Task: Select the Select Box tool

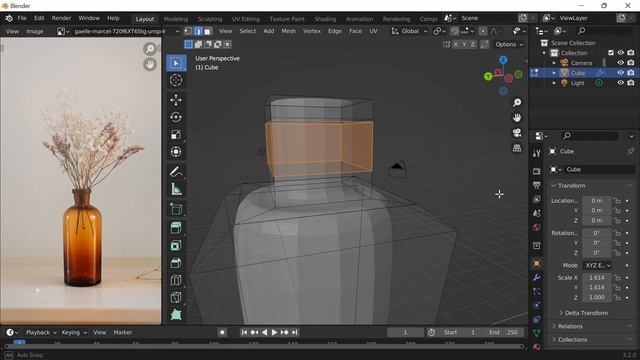Action: [176, 63]
